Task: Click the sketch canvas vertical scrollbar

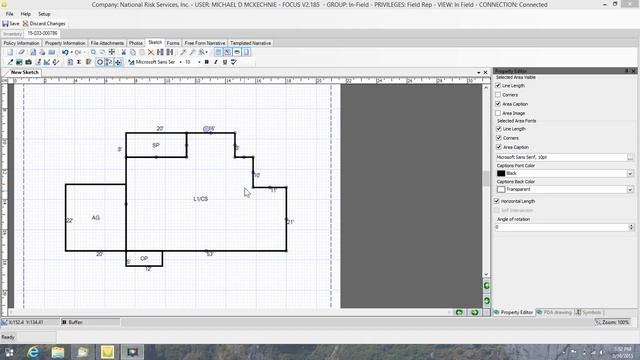Action: point(486,181)
